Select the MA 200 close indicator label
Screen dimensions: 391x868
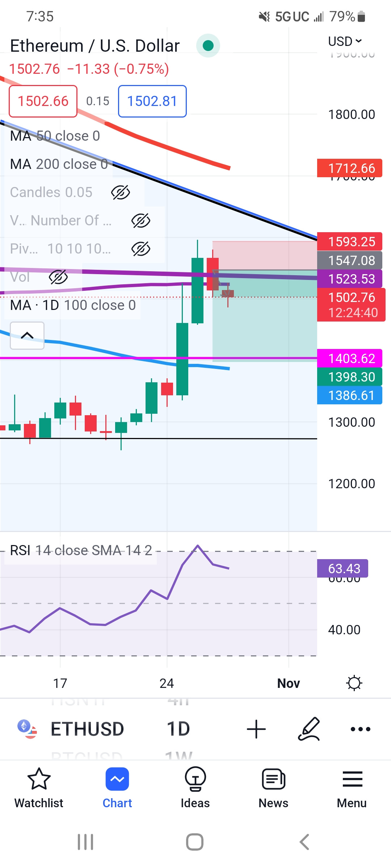(59, 164)
